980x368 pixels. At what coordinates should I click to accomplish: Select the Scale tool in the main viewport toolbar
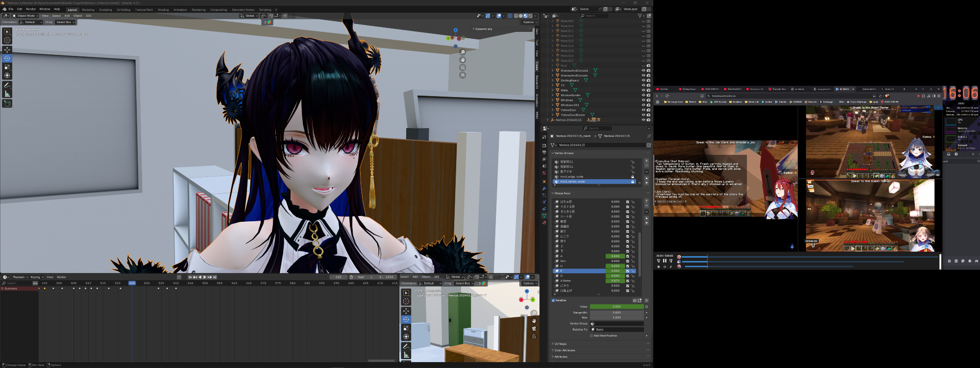7,67
